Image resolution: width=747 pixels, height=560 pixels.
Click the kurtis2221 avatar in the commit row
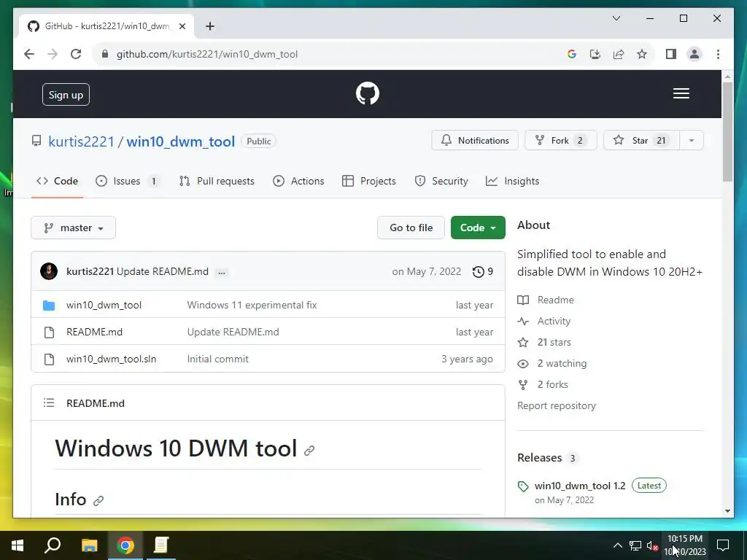(x=49, y=271)
